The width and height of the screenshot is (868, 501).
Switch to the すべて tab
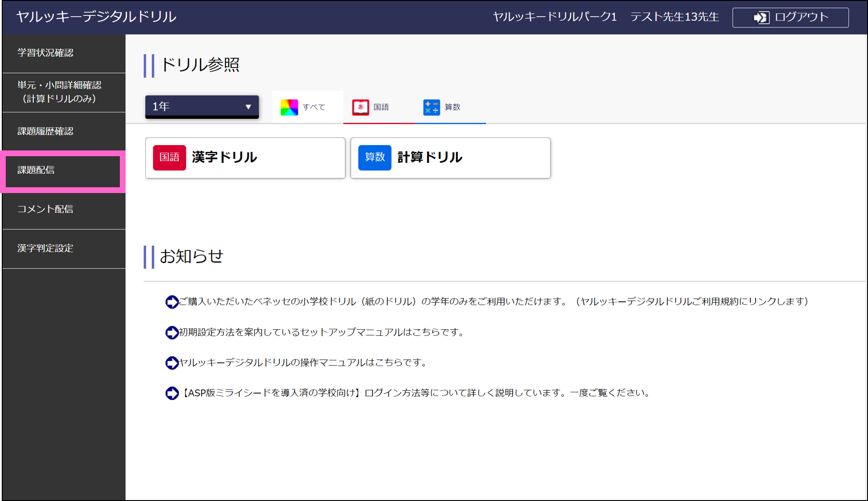tap(307, 107)
